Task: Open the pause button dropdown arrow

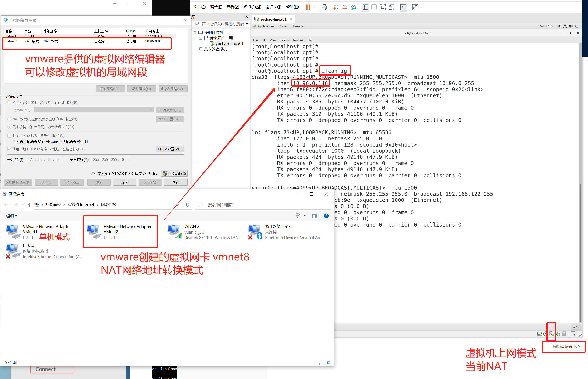Action: tap(314, 7)
